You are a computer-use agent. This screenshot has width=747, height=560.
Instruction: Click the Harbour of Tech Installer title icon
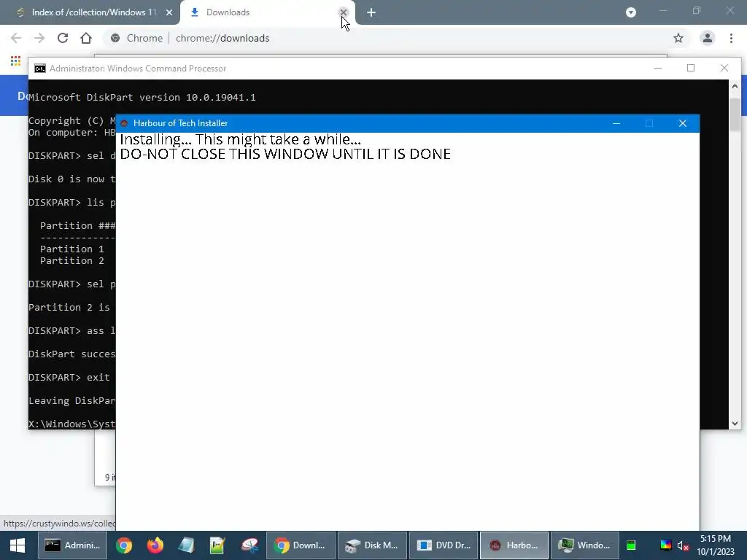click(124, 123)
